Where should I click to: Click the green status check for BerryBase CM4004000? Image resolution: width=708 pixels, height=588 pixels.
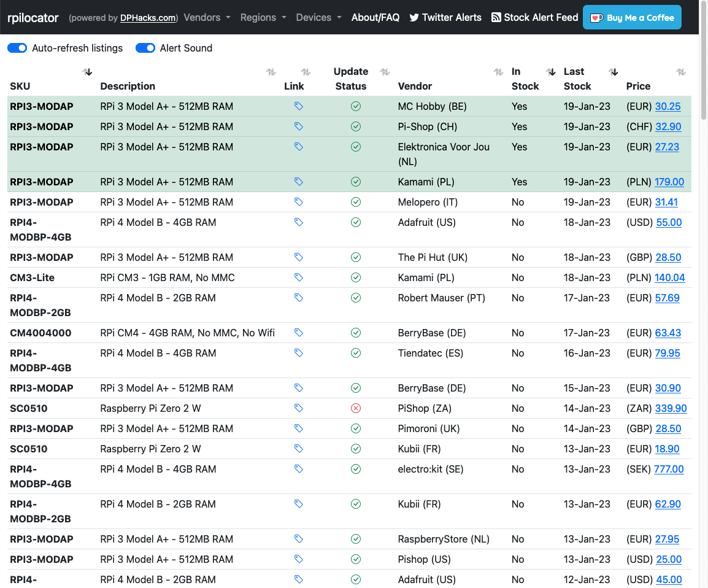click(355, 333)
